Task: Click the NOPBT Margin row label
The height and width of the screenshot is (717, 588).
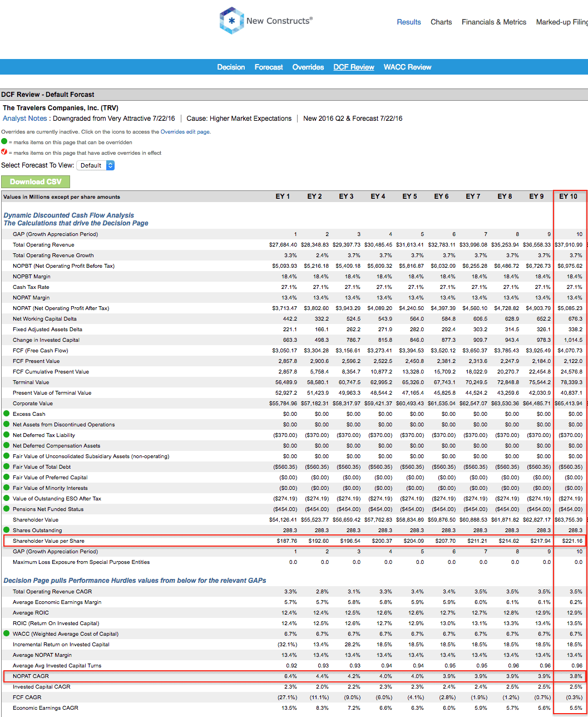Action: [x=32, y=277]
